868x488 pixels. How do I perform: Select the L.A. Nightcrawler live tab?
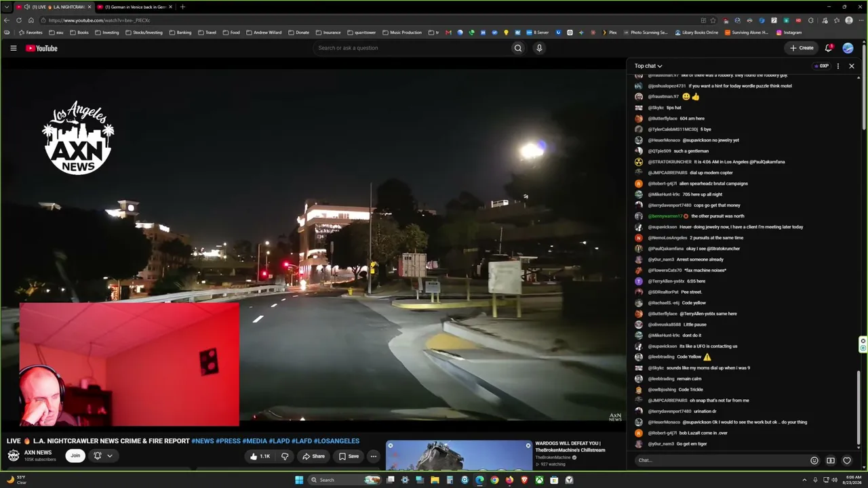[54, 7]
